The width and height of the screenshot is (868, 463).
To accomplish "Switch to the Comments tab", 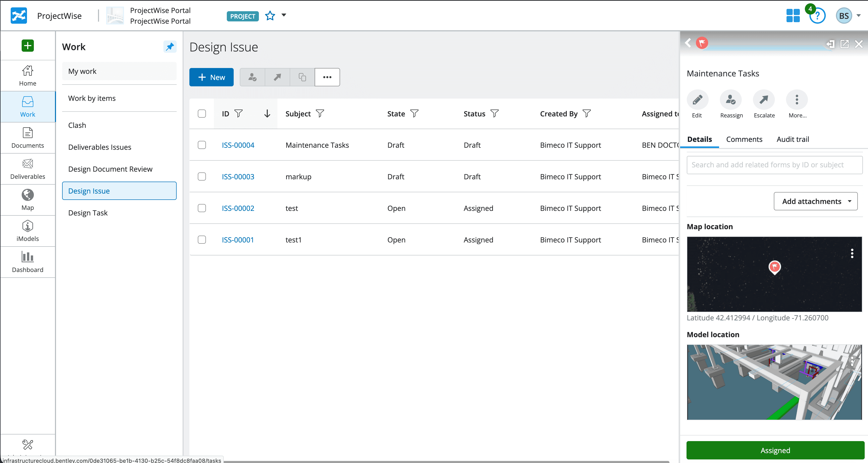I will coord(744,139).
